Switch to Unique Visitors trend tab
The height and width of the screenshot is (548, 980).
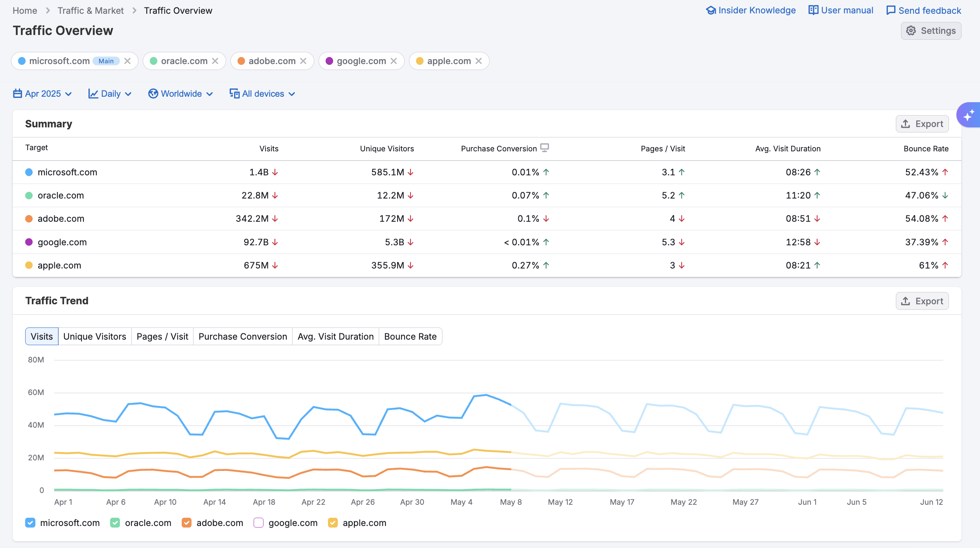click(95, 337)
